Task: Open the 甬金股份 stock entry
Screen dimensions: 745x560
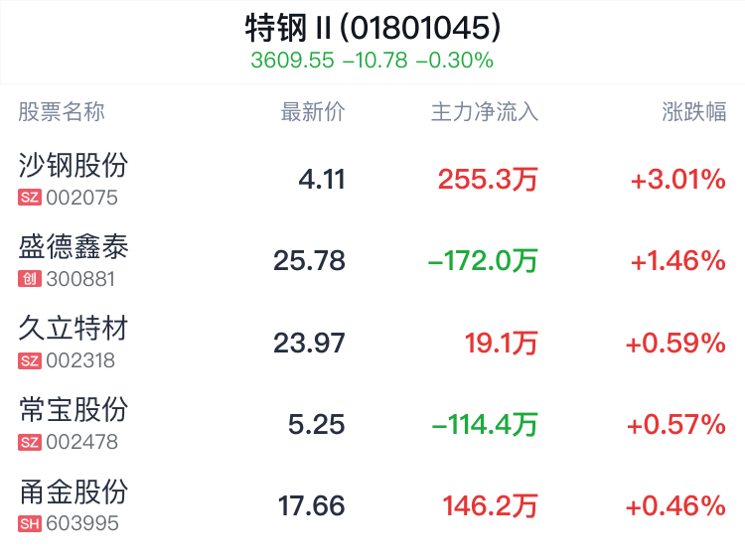Action: (372, 505)
